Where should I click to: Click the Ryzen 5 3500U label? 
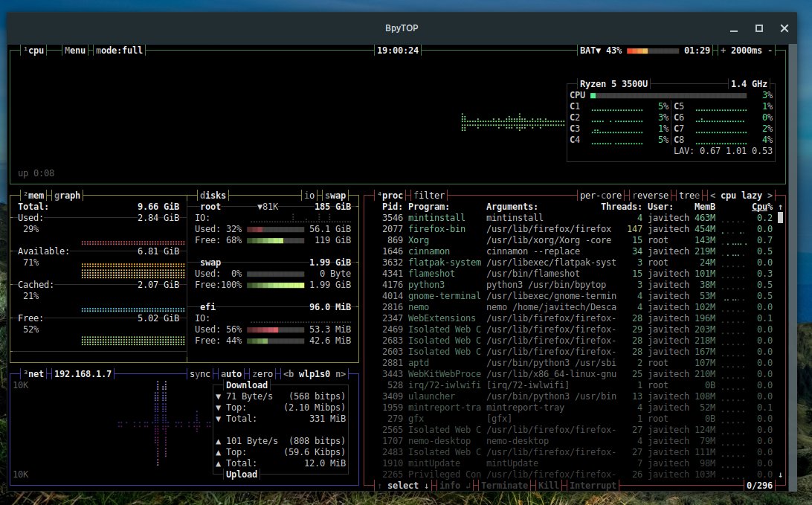[x=613, y=84]
